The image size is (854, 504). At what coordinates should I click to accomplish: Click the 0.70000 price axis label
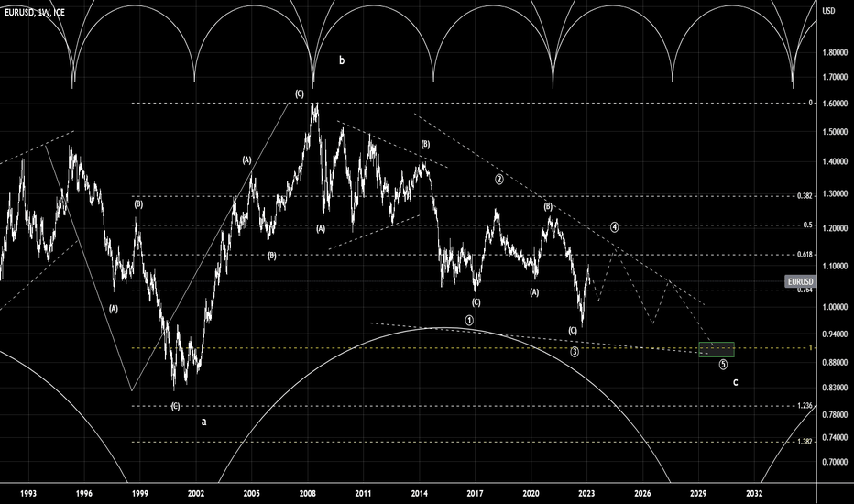point(835,462)
